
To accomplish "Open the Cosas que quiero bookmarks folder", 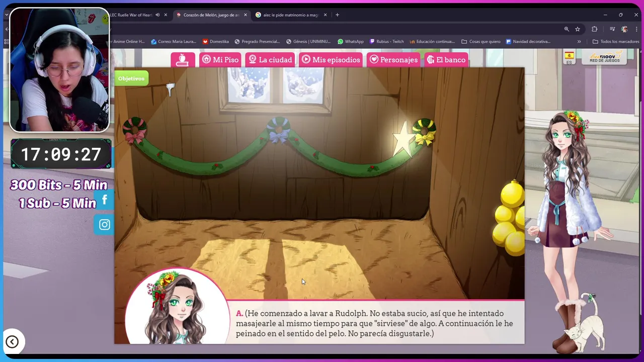I will pos(481,42).
